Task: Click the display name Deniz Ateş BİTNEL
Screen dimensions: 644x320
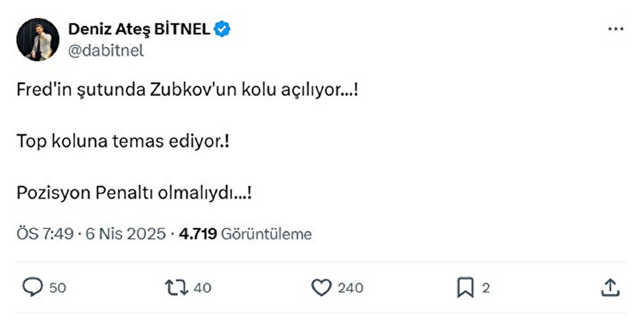Action: tap(138, 29)
